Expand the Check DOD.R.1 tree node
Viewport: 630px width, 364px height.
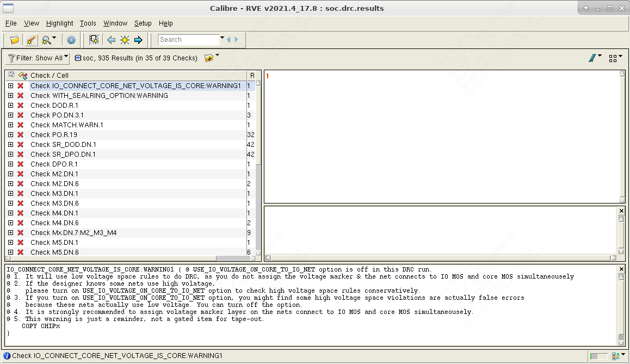coord(10,106)
